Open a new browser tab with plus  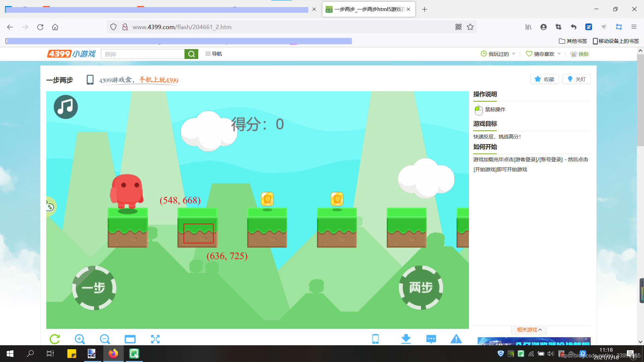click(x=425, y=9)
